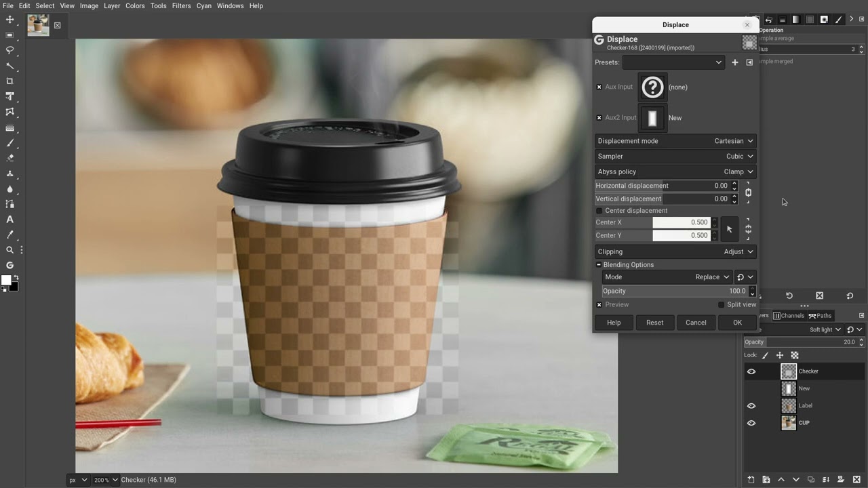Open blending Mode Replace dropdown

[667, 277]
